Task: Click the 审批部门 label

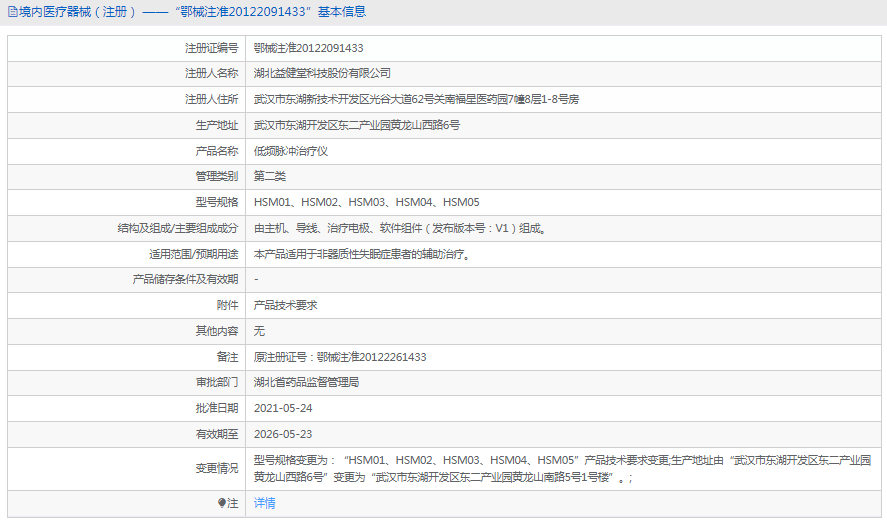Action: pos(217,382)
